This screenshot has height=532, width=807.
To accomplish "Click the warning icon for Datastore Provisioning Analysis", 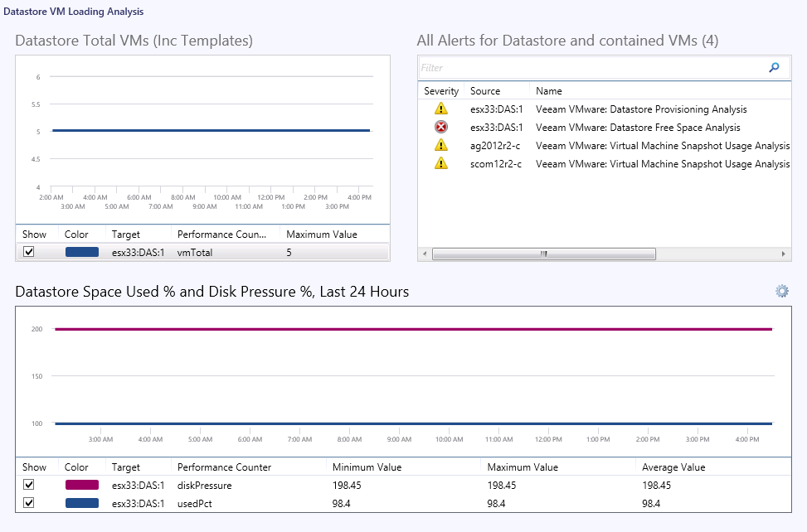I will pyautogui.click(x=440, y=109).
